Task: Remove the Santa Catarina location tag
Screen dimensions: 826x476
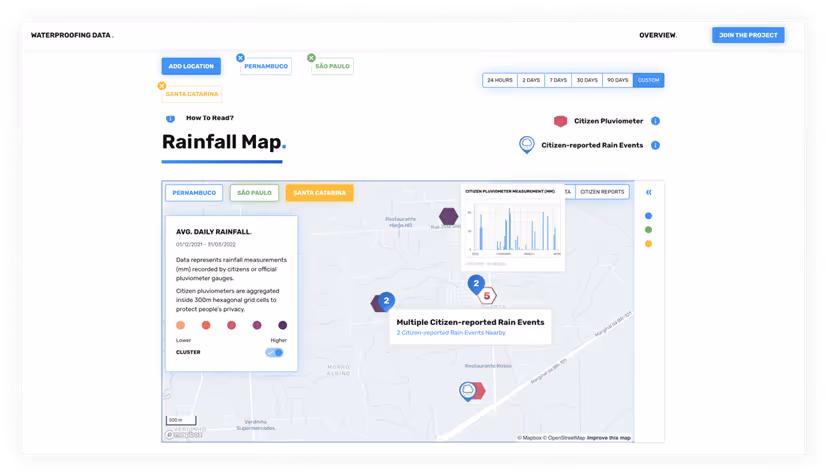Action: click(x=162, y=86)
